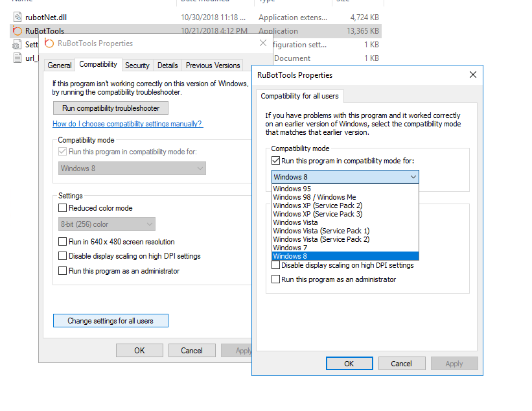Switch to the Security tab
The image size is (532, 411).
point(137,65)
